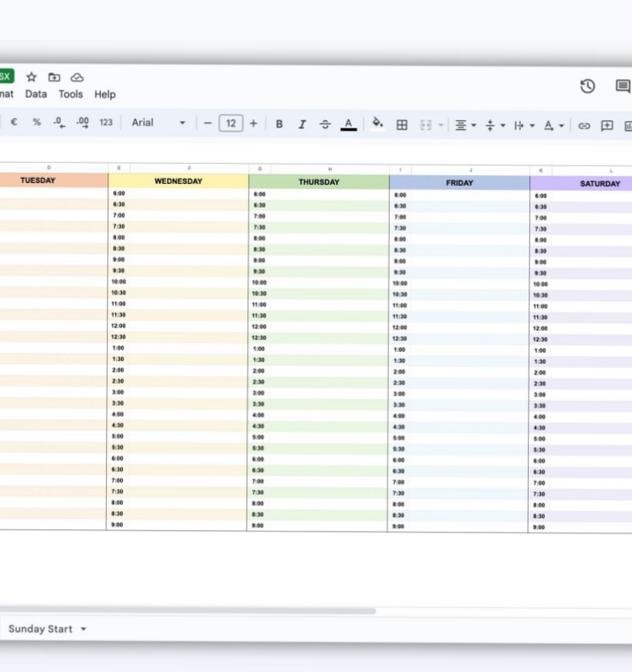Decrease font size with minus button

coord(208,123)
